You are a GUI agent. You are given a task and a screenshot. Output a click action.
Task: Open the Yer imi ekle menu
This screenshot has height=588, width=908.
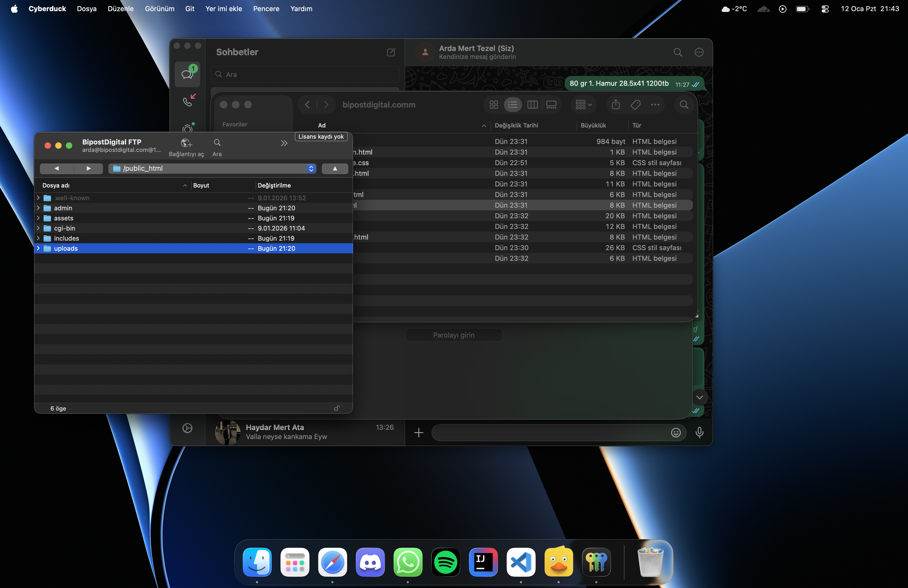coord(224,8)
